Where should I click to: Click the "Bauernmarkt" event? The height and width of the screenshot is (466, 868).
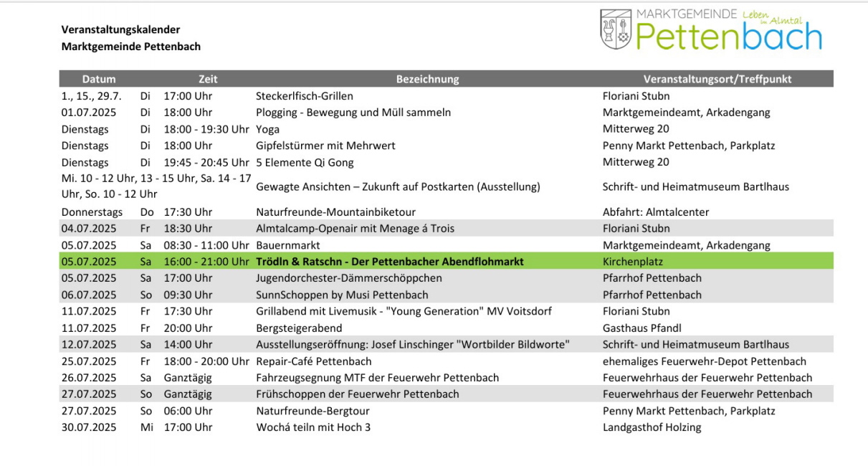coord(287,245)
